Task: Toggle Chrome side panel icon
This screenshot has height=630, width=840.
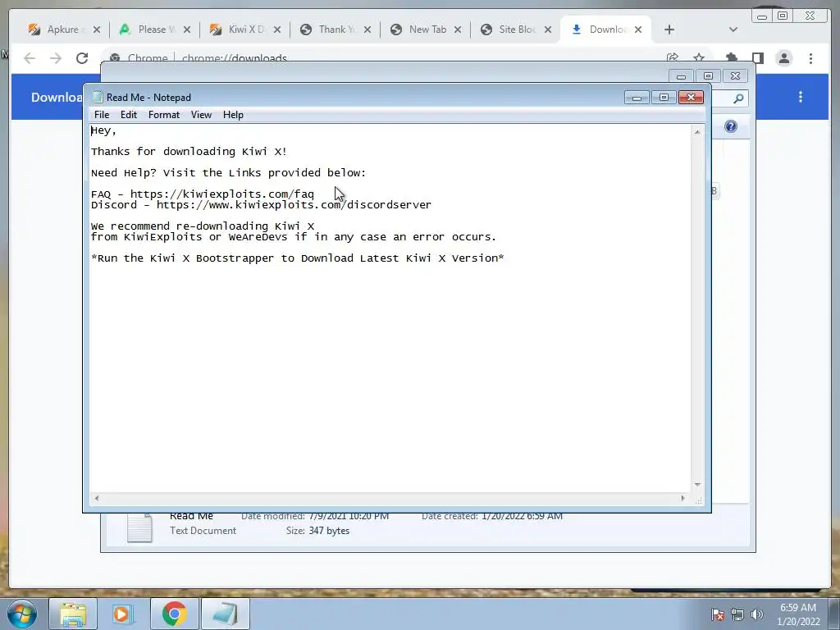Action: 757,58
